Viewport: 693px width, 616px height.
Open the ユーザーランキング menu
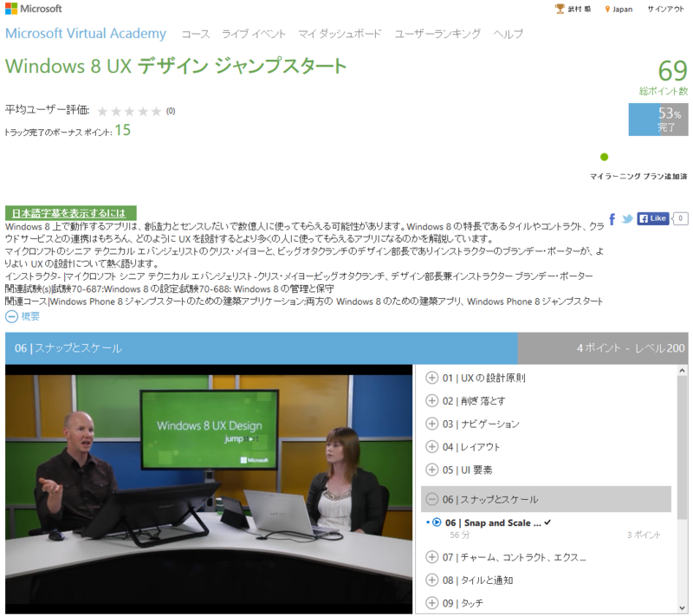coord(437,34)
